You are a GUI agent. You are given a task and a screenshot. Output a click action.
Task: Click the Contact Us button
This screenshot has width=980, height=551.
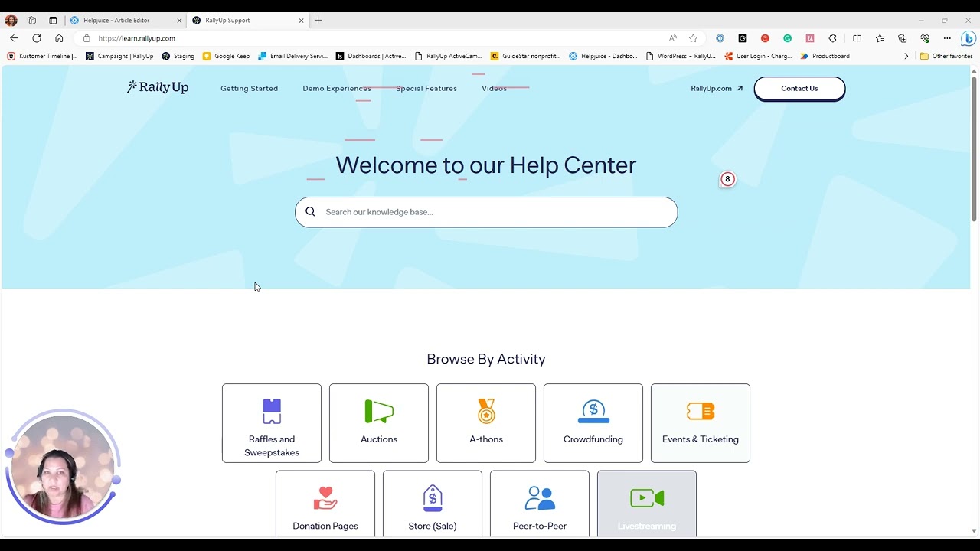click(799, 88)
